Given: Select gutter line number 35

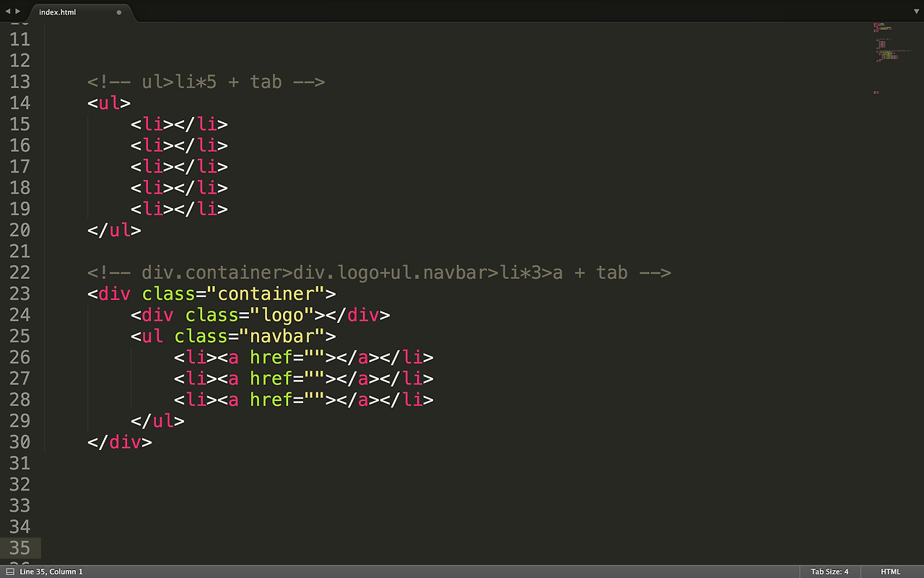Looking at the screenshot, I should (x=20, y=548).
